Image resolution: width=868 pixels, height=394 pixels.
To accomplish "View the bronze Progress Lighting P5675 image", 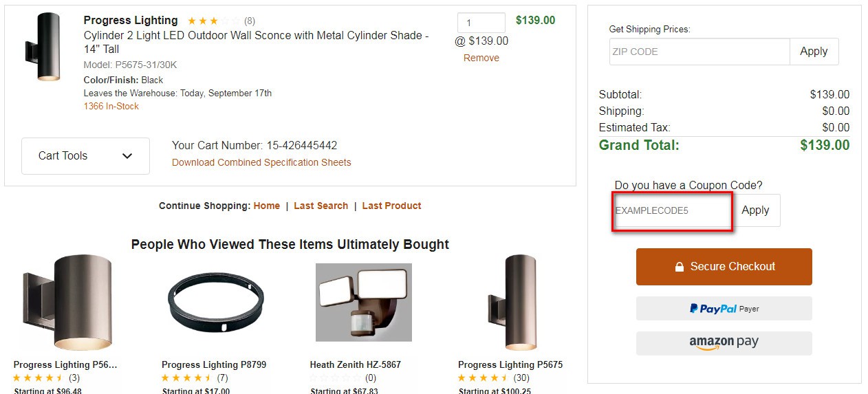I will (512, 302).
